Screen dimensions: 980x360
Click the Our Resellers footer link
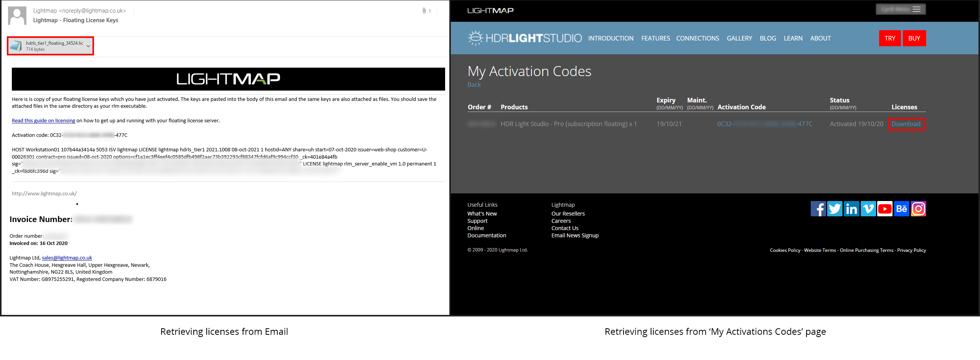click(x=568, y=214)
